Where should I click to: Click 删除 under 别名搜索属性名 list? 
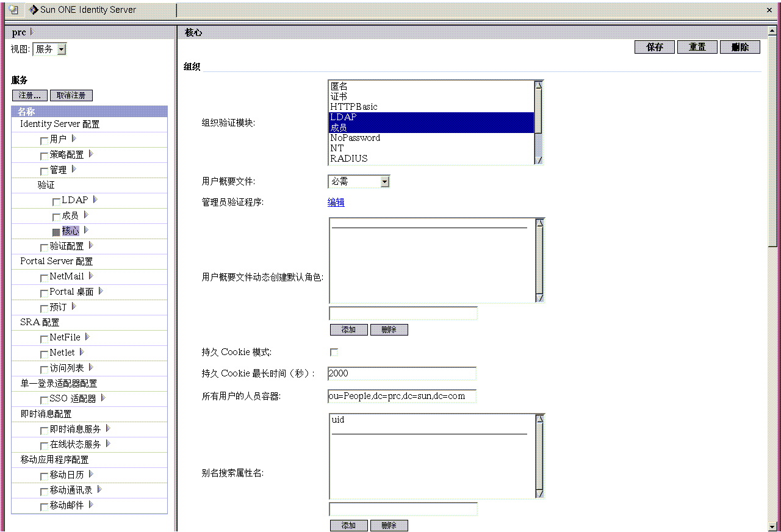tap(389, 525)
